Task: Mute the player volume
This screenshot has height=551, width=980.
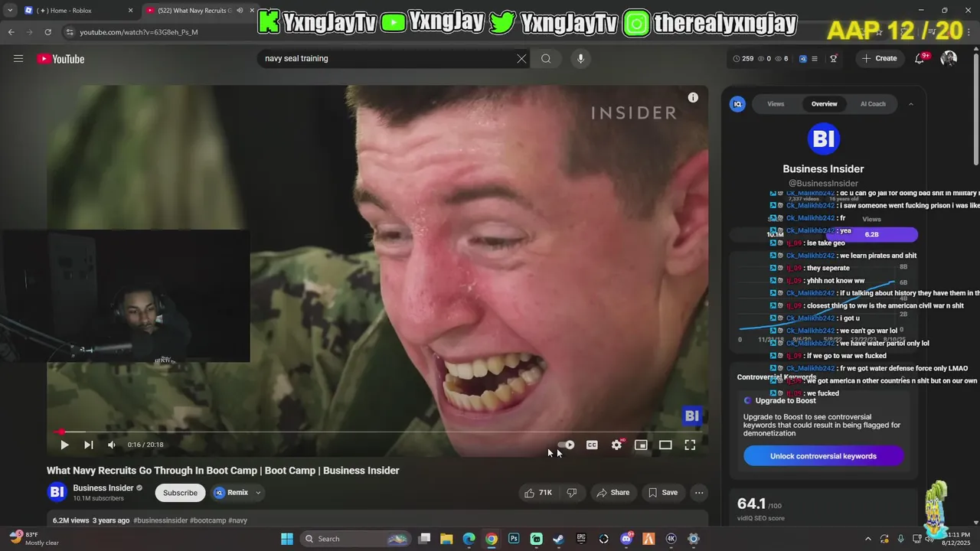Action: (112, 445)
